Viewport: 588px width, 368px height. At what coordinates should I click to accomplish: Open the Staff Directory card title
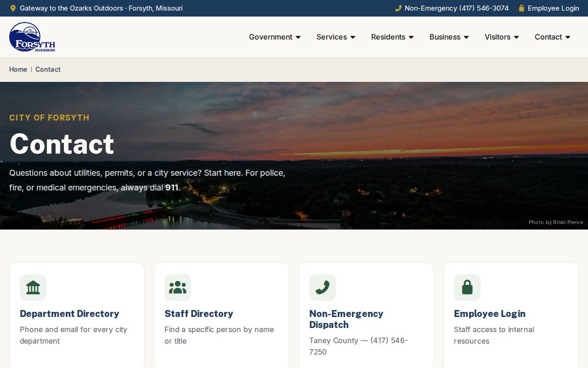199,314
